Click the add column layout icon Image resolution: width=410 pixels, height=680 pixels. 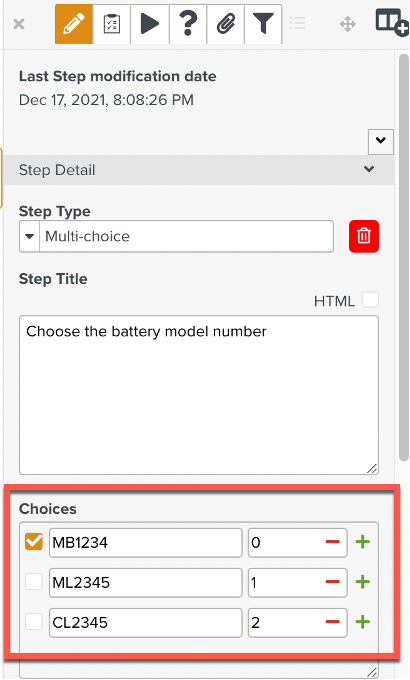[391, 22]
